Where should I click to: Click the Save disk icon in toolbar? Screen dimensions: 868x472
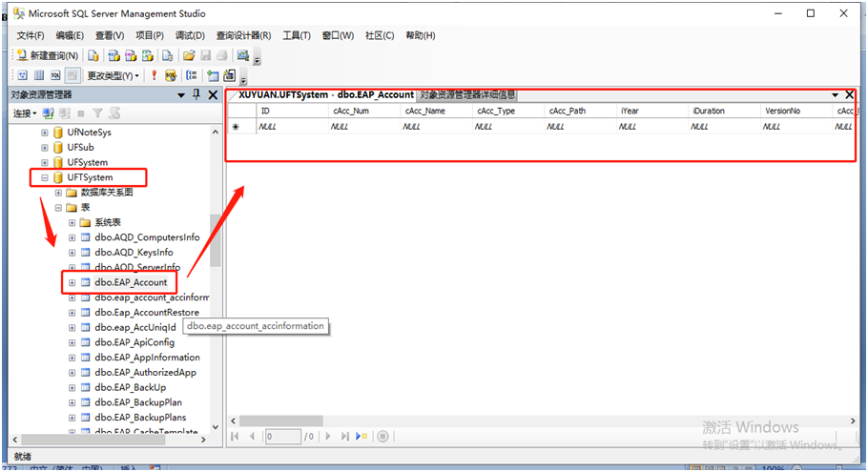205,55
